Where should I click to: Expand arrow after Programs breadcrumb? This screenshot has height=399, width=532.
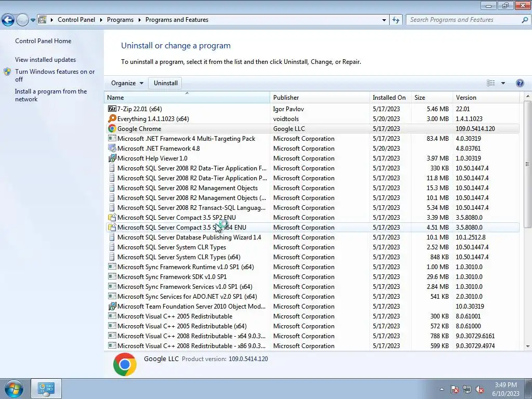(x=139, y=20)
